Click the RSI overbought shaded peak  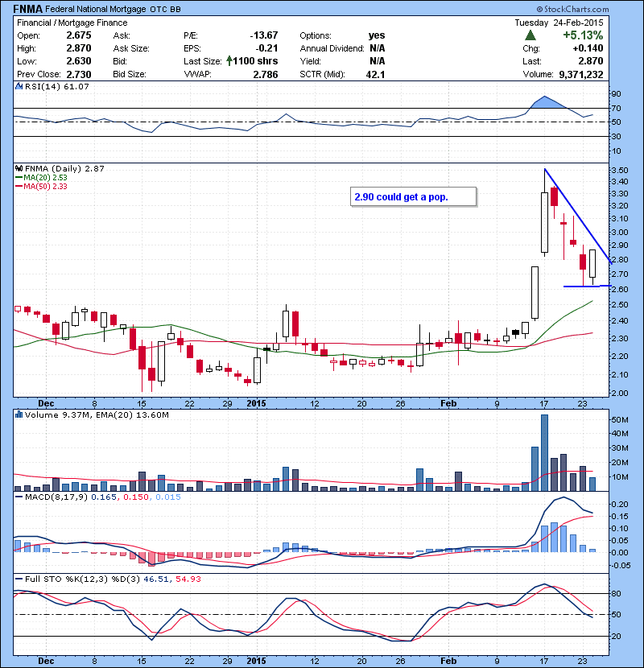coord(547,103)
